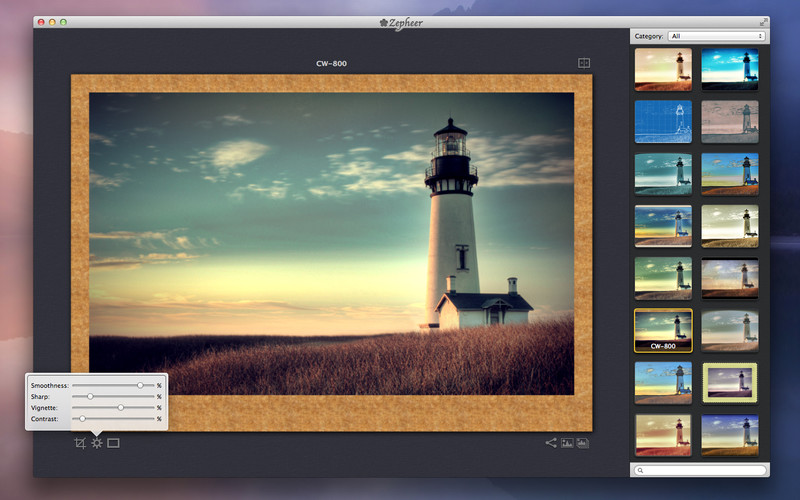Enter fullscreen using the title bar arrows

(763, 22)
